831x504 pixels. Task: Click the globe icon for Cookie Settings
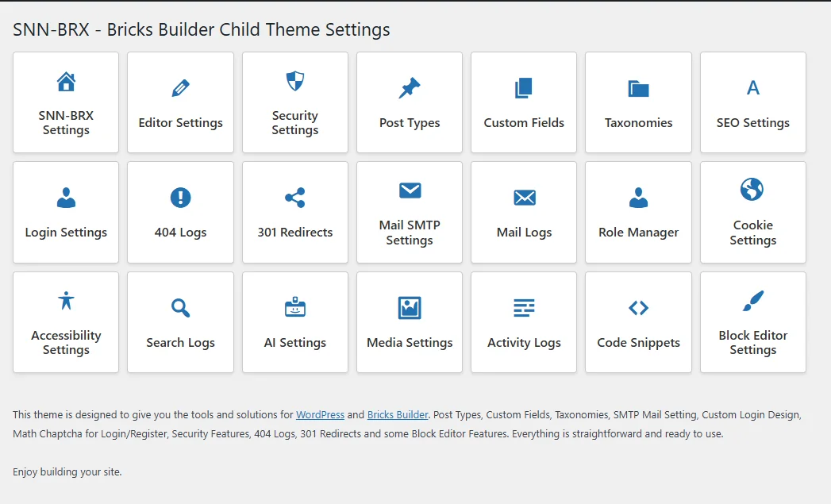pos(752,190)
